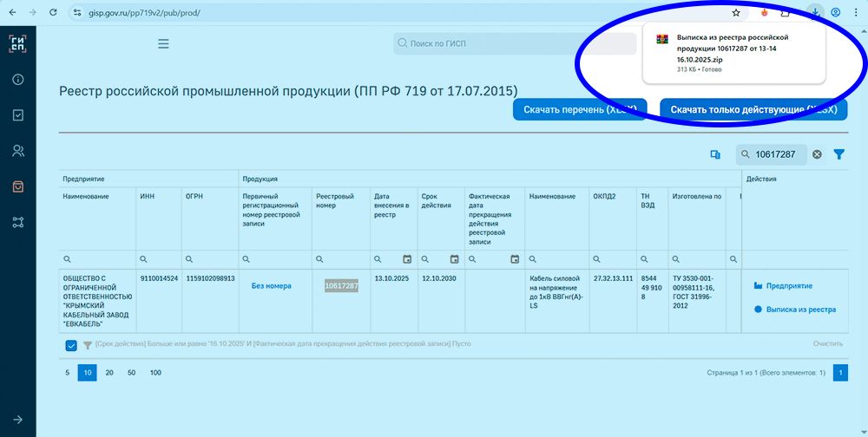Open calendar for Фактическая дата прекращения filter
868x437 pixels.
(515, 259)
